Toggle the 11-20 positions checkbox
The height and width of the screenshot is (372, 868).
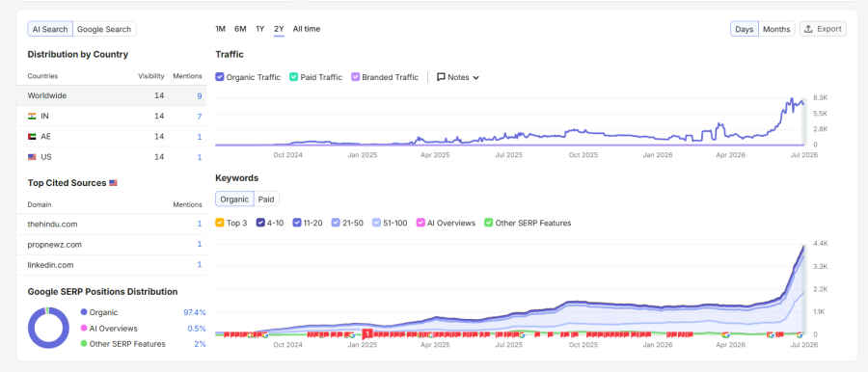coord(297,223)
